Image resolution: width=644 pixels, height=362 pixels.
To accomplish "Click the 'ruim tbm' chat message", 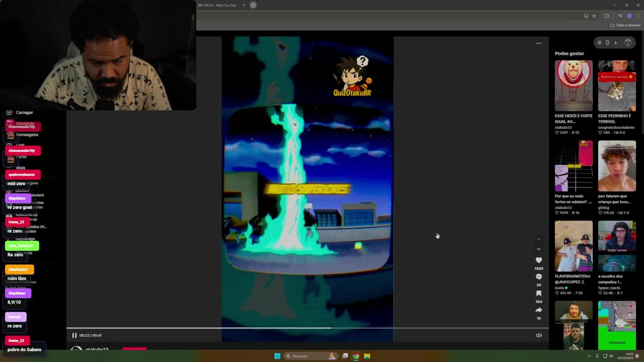I will 17,279.
